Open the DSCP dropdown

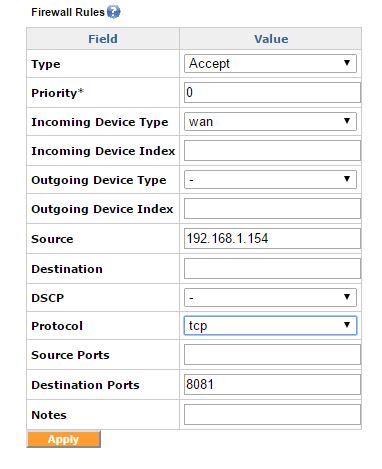point(270,298)
